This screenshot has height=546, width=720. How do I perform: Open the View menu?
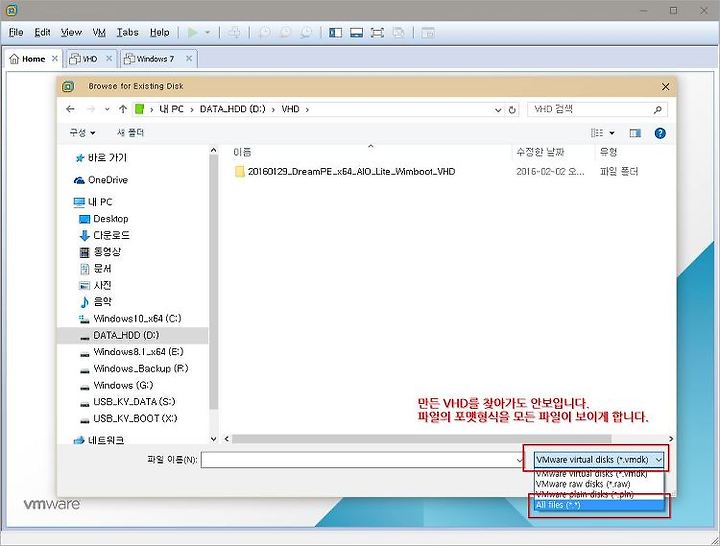(x=71, y=33)
